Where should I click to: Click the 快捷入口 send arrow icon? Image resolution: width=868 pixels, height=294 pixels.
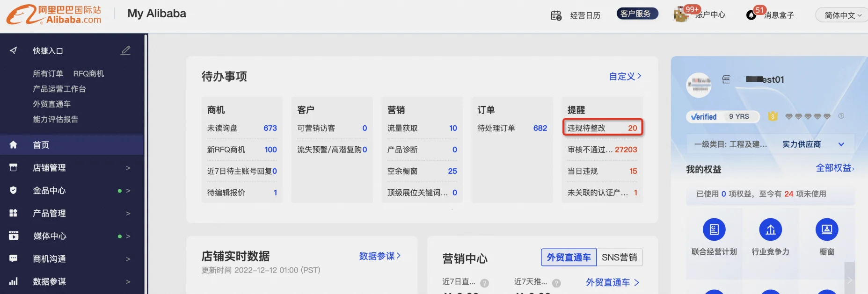click(14, 50)
